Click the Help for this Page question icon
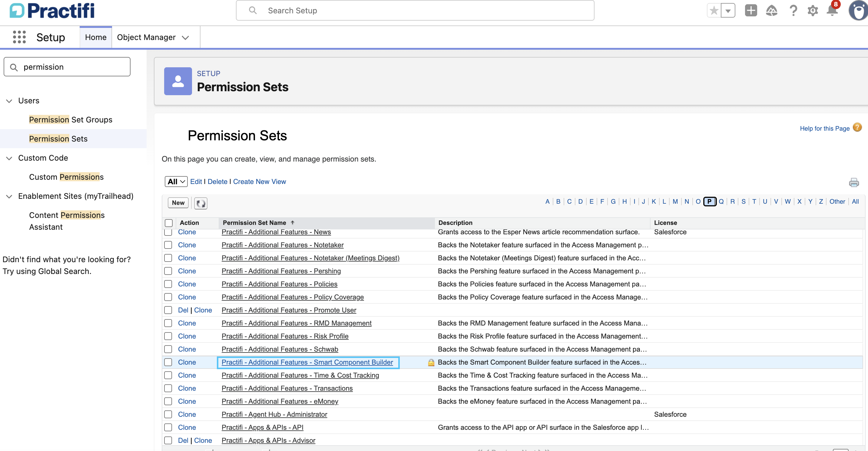This screenshot has width=868, height=451. 857,128
